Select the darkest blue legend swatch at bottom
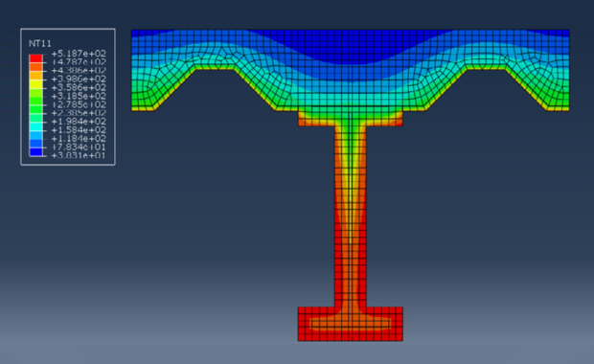The image size is (594, 364). (x=36, y=152)
